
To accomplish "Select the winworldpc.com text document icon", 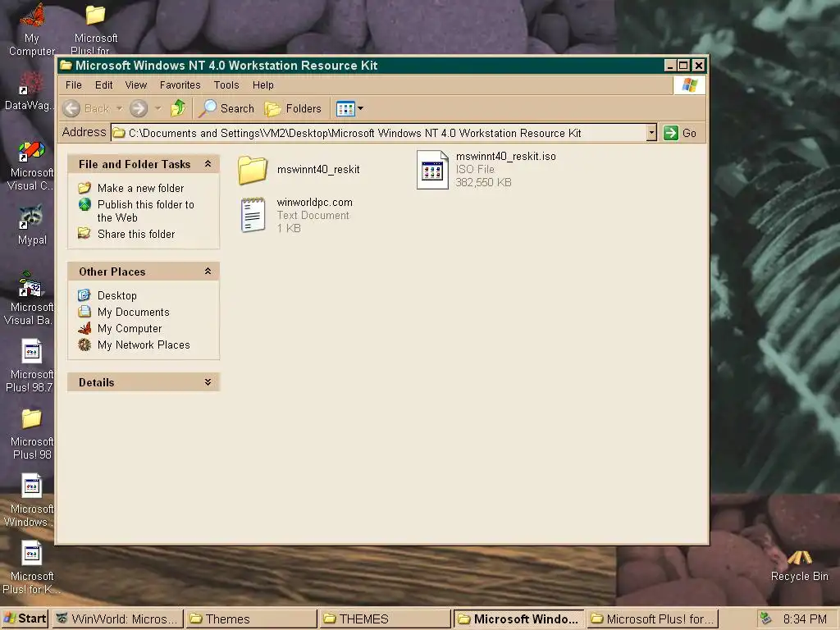I will tap(253, 215).
